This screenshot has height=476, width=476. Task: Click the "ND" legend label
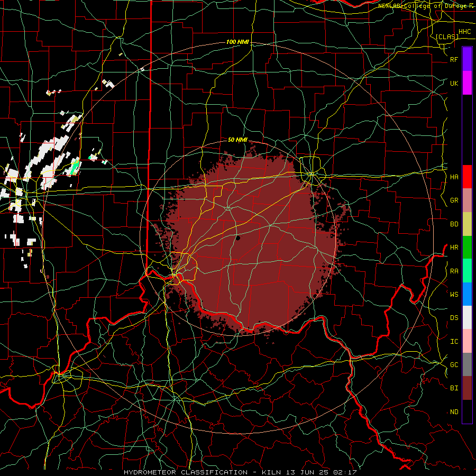pos(454,412)
